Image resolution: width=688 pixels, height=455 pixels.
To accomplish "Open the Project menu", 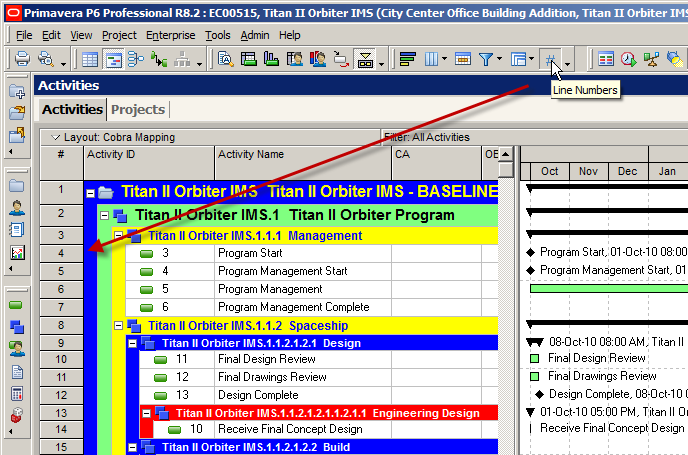I will [x=119, y=35].
